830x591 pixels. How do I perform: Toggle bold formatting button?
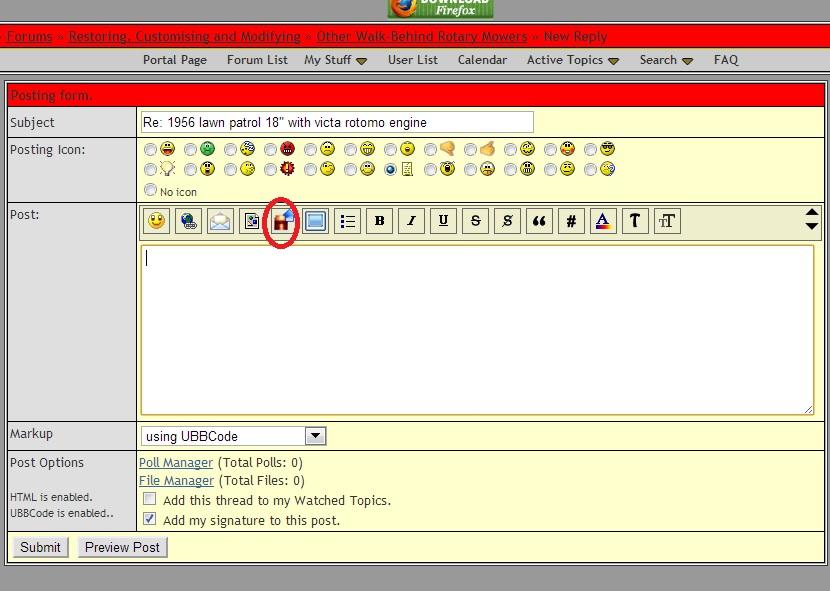(379, 221)
